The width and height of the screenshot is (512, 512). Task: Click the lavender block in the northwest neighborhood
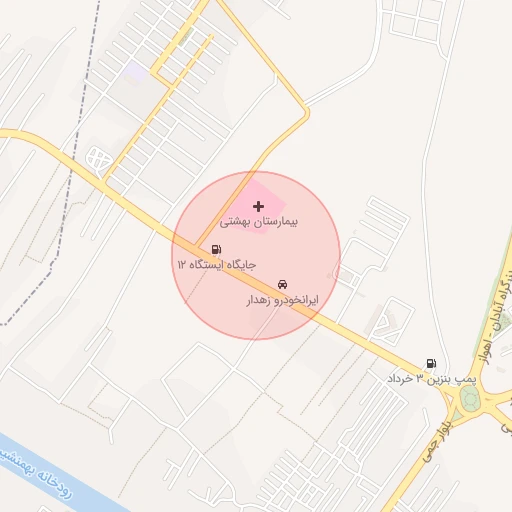coord(135,72)
